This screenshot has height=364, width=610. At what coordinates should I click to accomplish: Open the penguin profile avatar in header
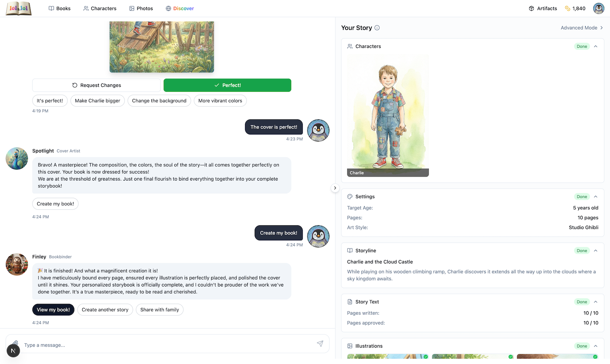[598, 8]
